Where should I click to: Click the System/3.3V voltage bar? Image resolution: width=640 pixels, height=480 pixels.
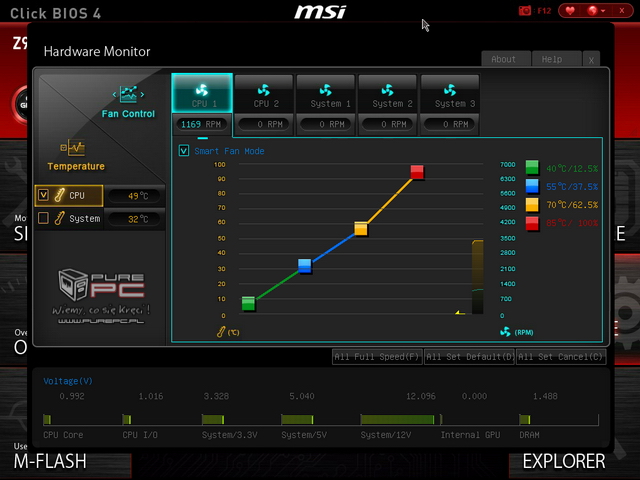click(x=213, y=419)
